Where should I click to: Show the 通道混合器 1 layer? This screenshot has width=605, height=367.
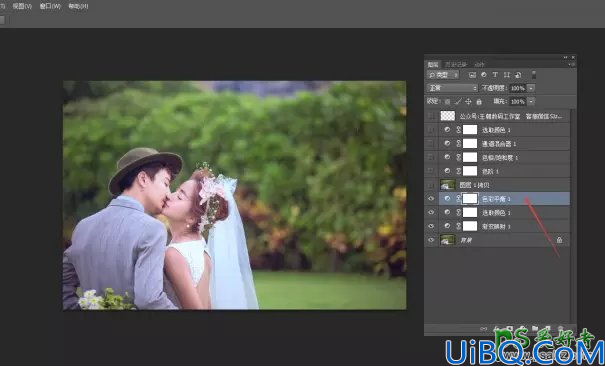[x=431, y=144]
